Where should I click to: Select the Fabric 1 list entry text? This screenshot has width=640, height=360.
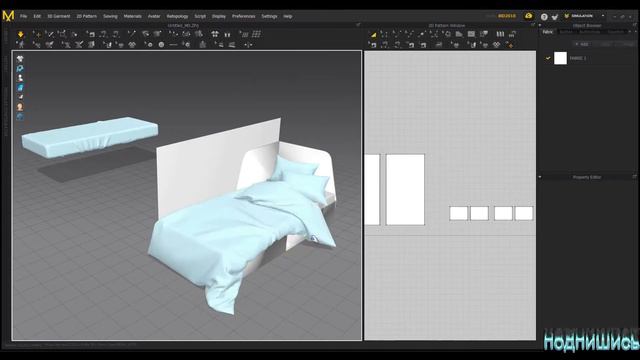578,58
